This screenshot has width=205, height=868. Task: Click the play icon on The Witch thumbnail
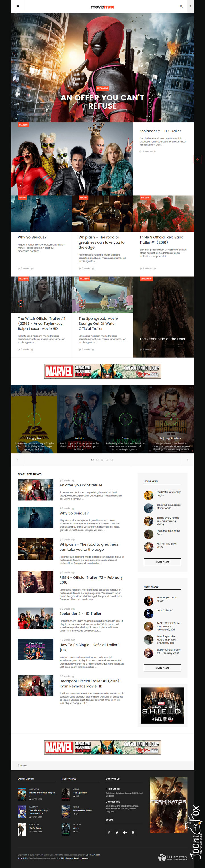coord(21,303)
